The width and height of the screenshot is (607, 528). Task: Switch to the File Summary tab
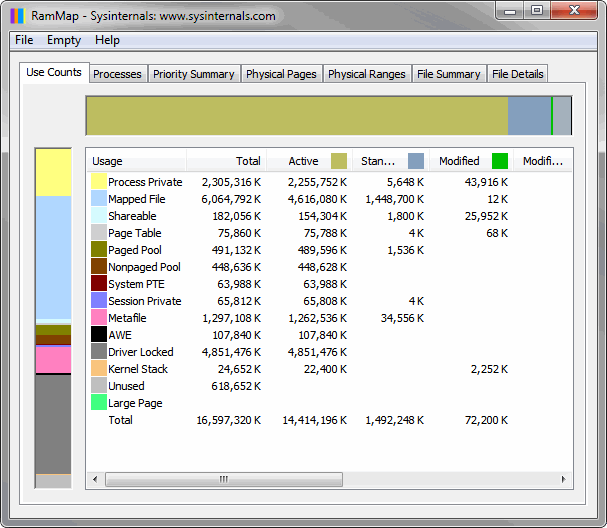pyautogui.click(x=449, y=74)
